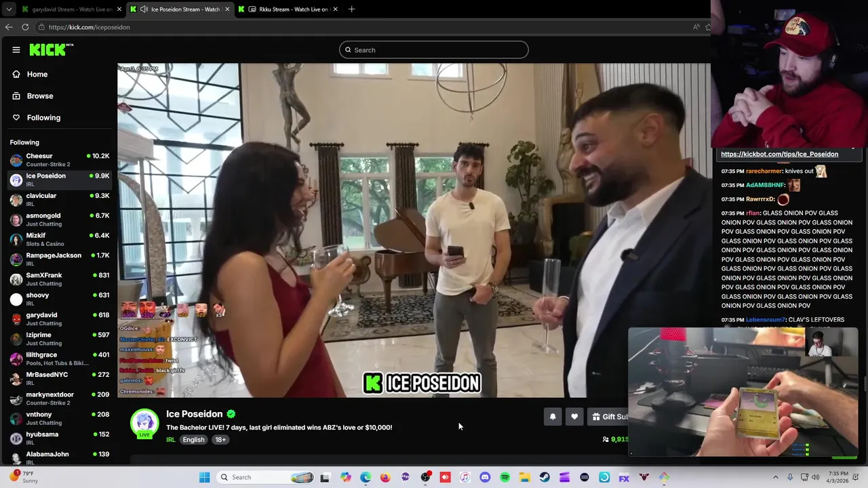Click rflan username in chat
The height and width of the screenshot is (488, 868).
point(753,213)
